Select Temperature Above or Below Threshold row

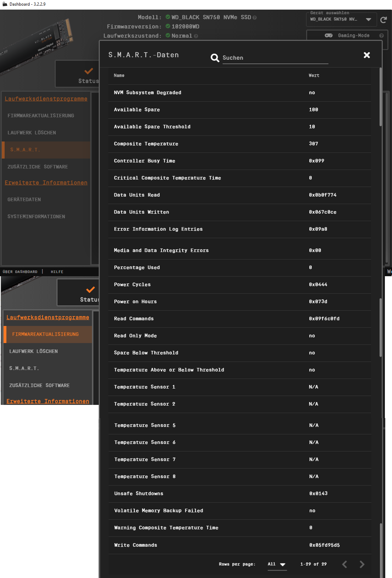(240, 370)
